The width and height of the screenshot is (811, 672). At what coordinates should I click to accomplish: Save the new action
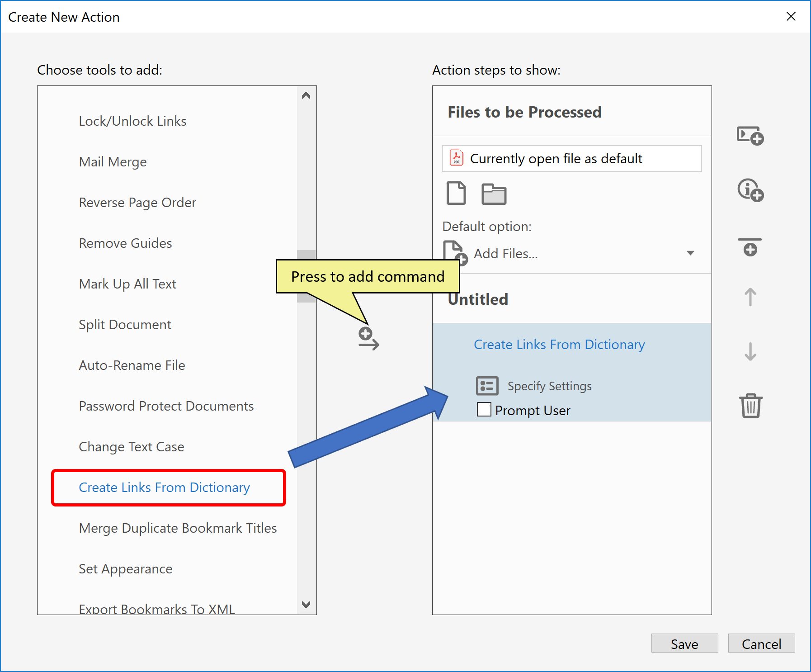coord(684,644)
